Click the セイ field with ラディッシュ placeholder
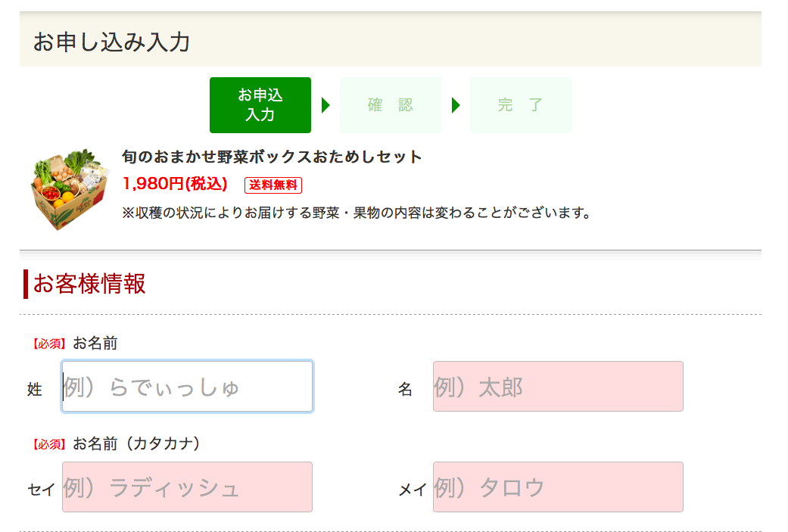This screenshot has height=532, width=788. point(187,487)
